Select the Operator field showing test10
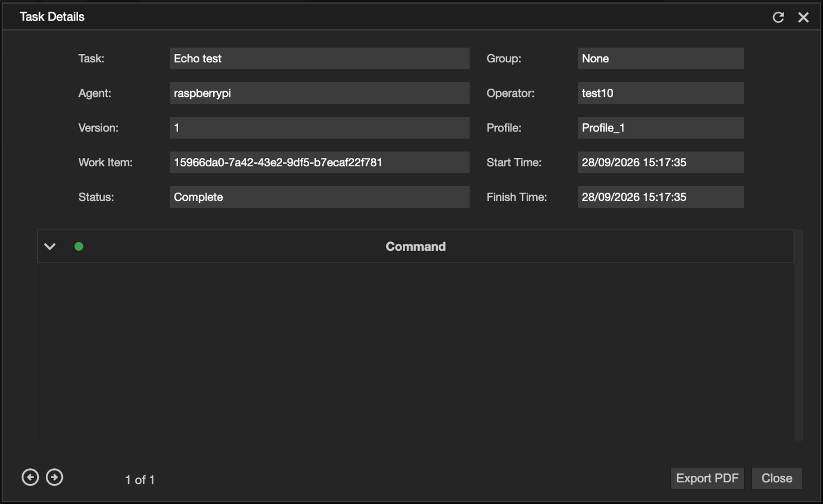The height and width of the screenshot is (504, 823). (x=661, y=93)
